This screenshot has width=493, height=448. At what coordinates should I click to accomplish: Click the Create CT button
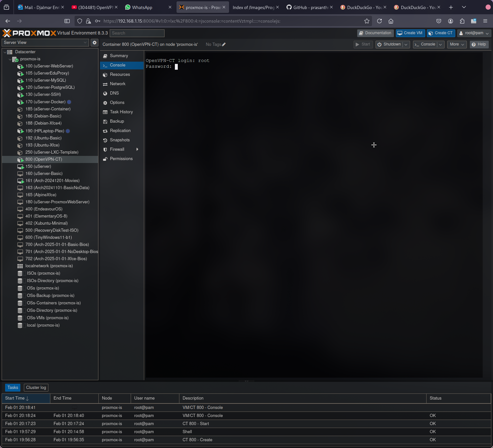[x=441, y=33]
